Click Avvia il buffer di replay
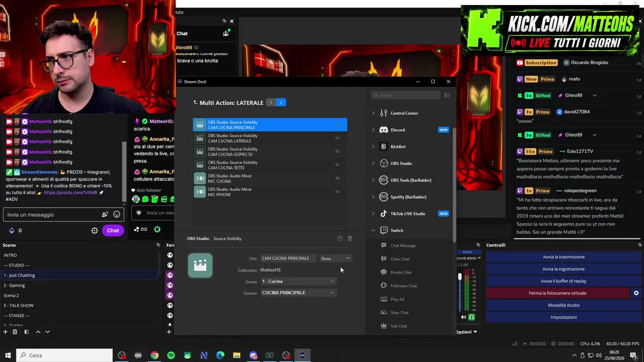 (x=563, y=281)
